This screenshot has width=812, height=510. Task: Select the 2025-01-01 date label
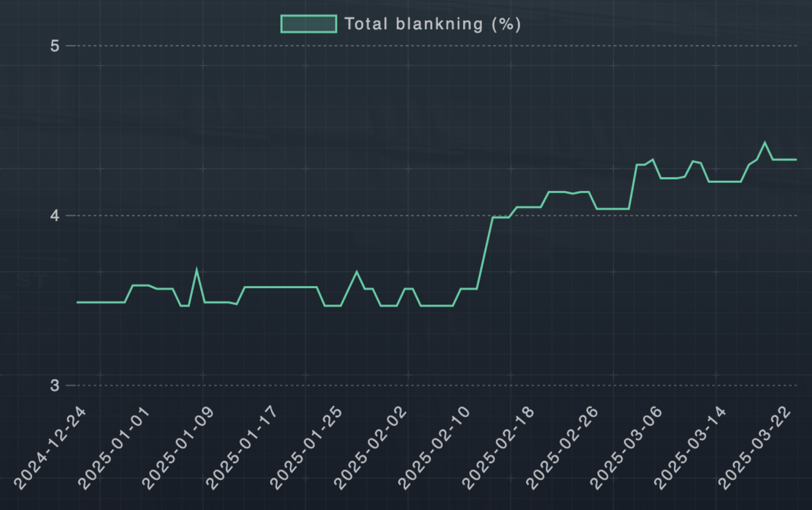pos(114,447)
